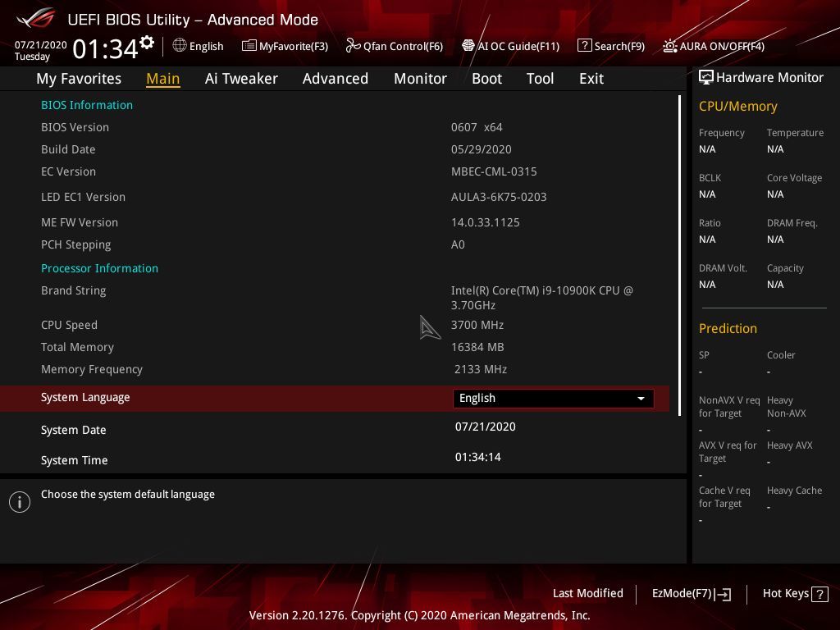Click the American Megatrends version text
Image resolution: width=840 pixels, height=630 pixels.
pos(419,615)
